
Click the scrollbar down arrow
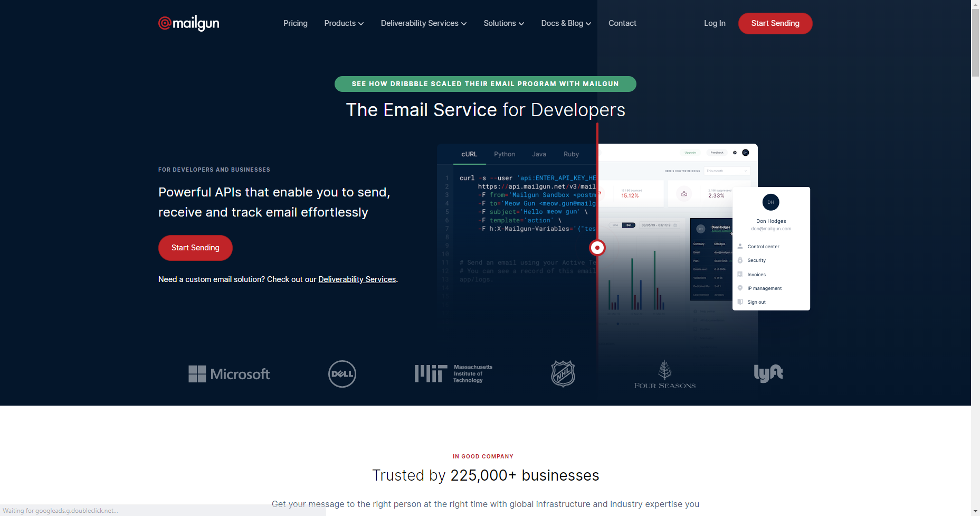975,511
